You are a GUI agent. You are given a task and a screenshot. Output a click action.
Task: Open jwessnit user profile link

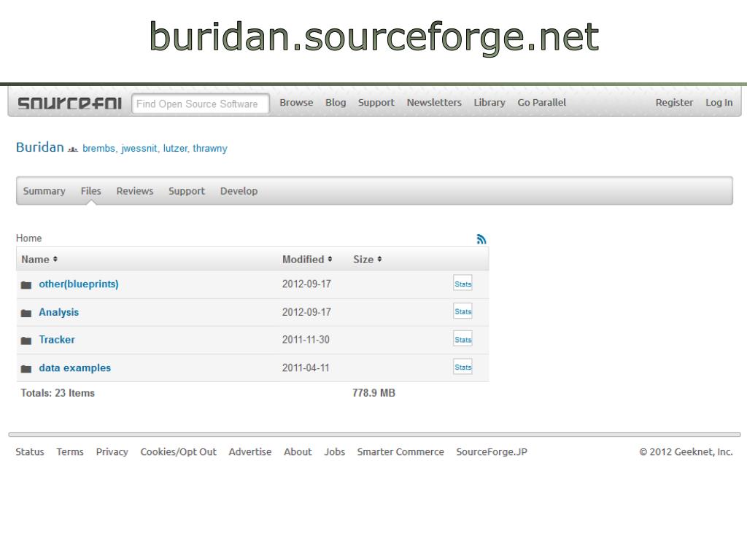pyautogui.click(x=139, y=148)
